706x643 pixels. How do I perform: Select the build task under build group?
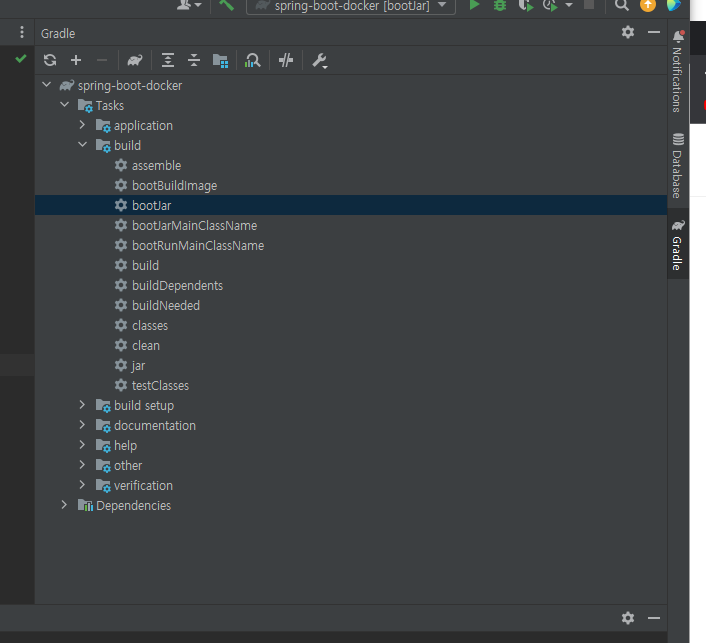click(x=145, y=266)
